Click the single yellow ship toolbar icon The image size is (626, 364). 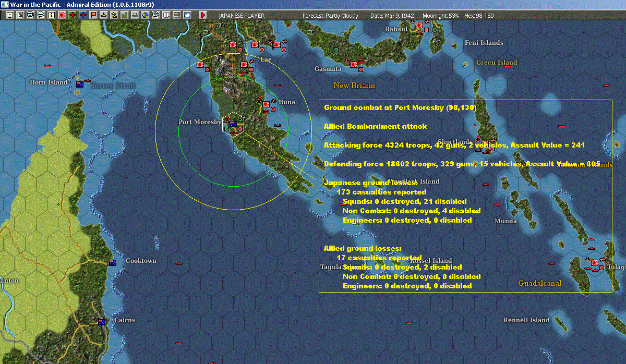pos(104,15)
